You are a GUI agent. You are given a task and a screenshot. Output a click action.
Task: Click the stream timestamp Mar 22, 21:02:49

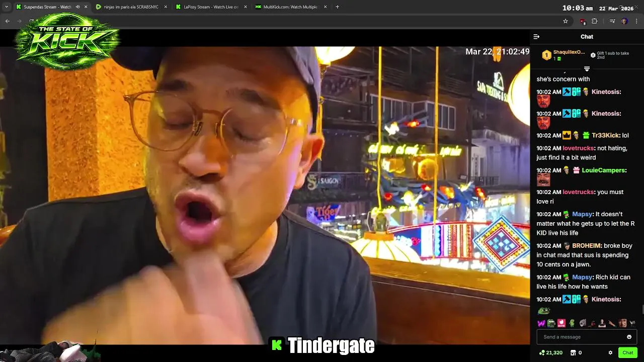497,52
